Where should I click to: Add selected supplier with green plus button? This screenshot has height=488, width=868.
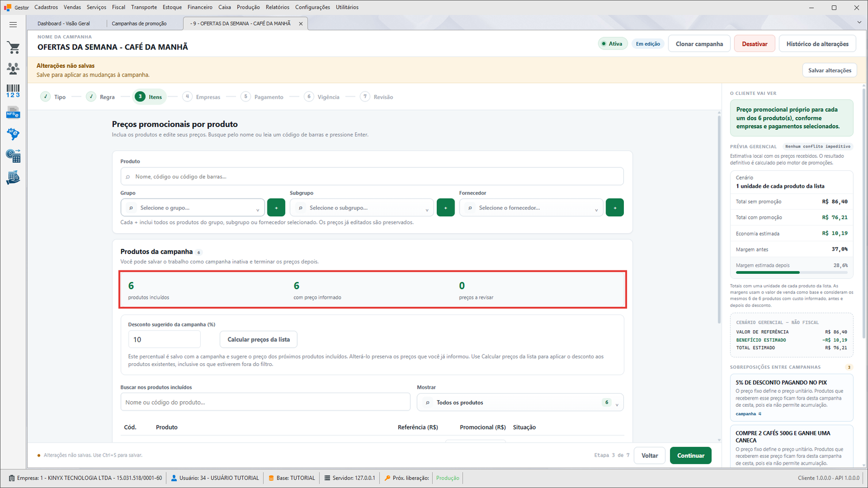click(615, 208)
